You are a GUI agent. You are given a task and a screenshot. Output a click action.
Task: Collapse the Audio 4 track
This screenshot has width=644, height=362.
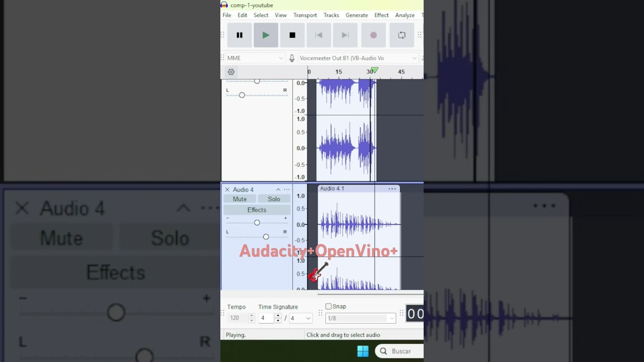pyautogui.click(x=278, y=190)
